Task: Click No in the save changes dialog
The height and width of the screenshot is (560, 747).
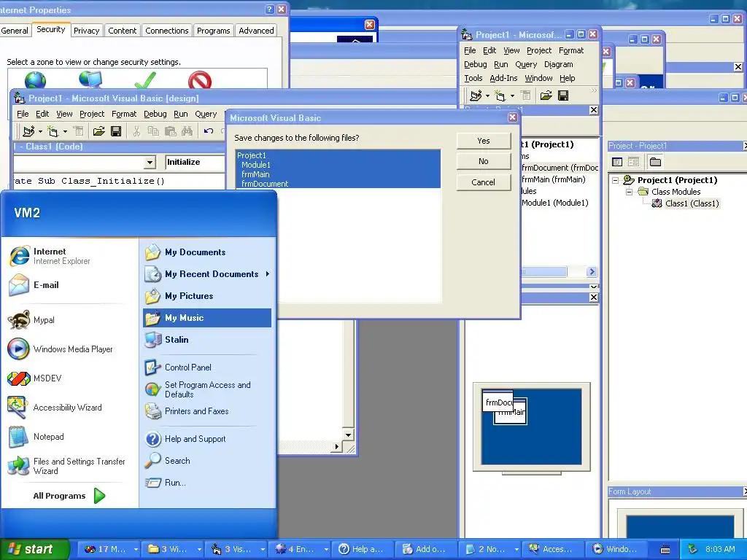Action: (484, 161)
